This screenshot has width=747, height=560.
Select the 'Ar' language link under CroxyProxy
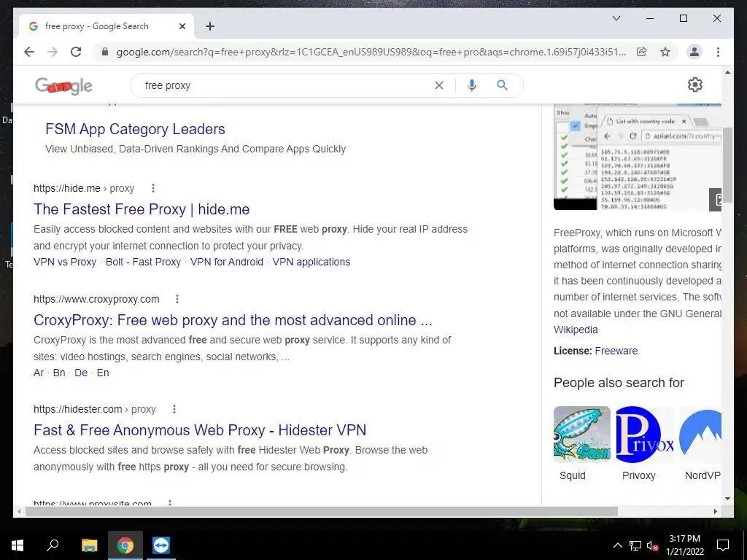pyautogui.click(x=39, y=373)
